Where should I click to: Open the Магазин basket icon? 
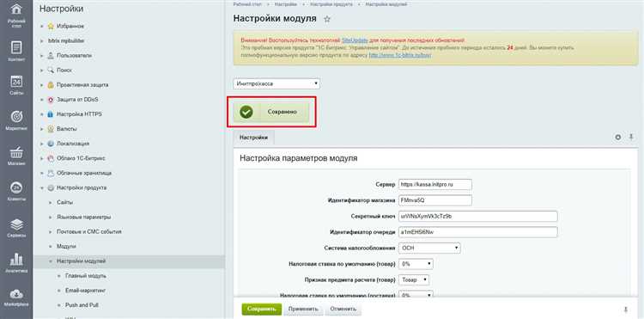(16, 153)
